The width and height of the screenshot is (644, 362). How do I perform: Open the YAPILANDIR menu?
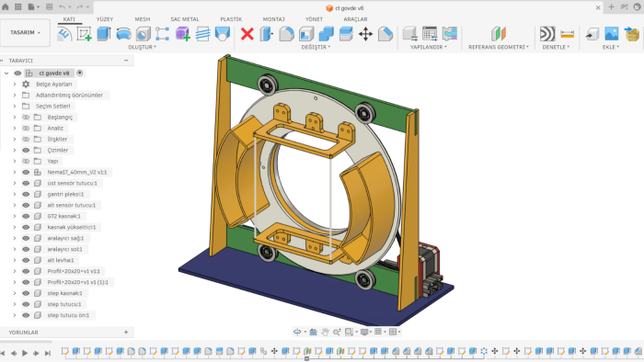point(429,47)
